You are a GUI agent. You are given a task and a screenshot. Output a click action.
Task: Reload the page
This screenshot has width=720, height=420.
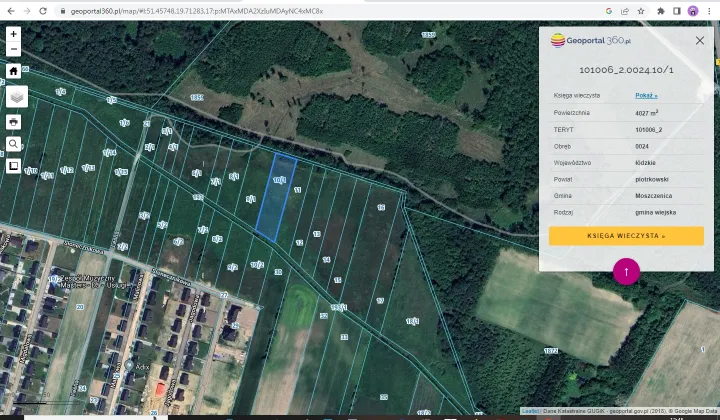point(43,10)
